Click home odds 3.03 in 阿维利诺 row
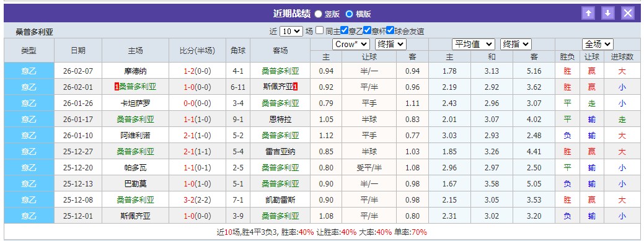Screen dimensions: 644x241 coord(450,136)
